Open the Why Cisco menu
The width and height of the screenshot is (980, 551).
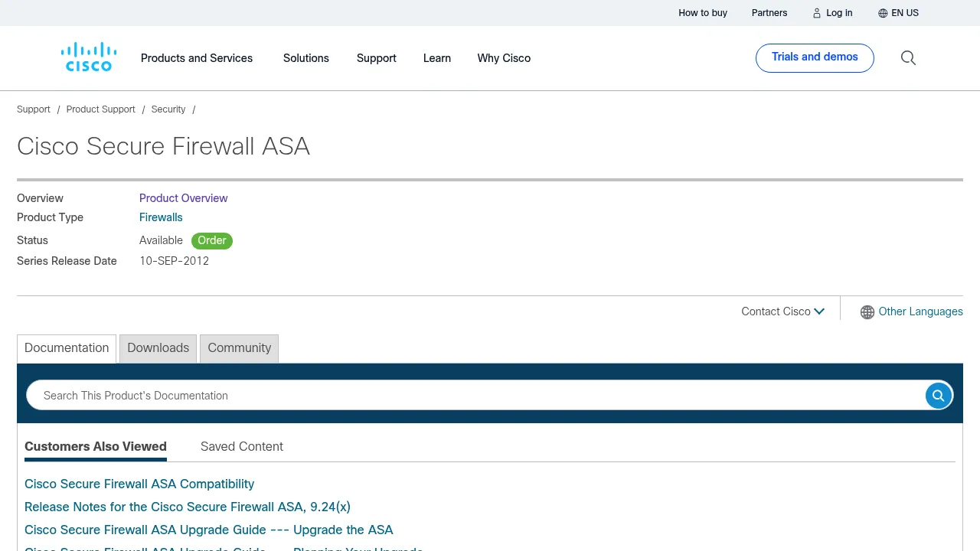pyautogui.click(x=504, y=58)
